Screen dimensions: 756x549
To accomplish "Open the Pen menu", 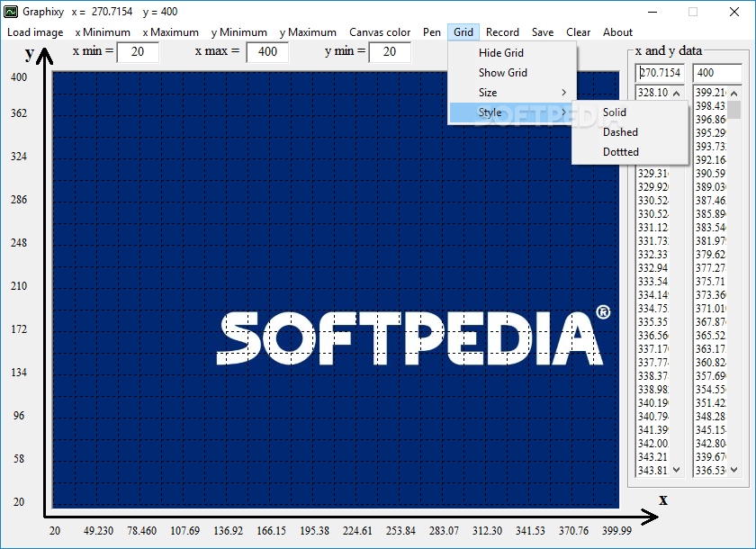I will (x=432, y=32).
